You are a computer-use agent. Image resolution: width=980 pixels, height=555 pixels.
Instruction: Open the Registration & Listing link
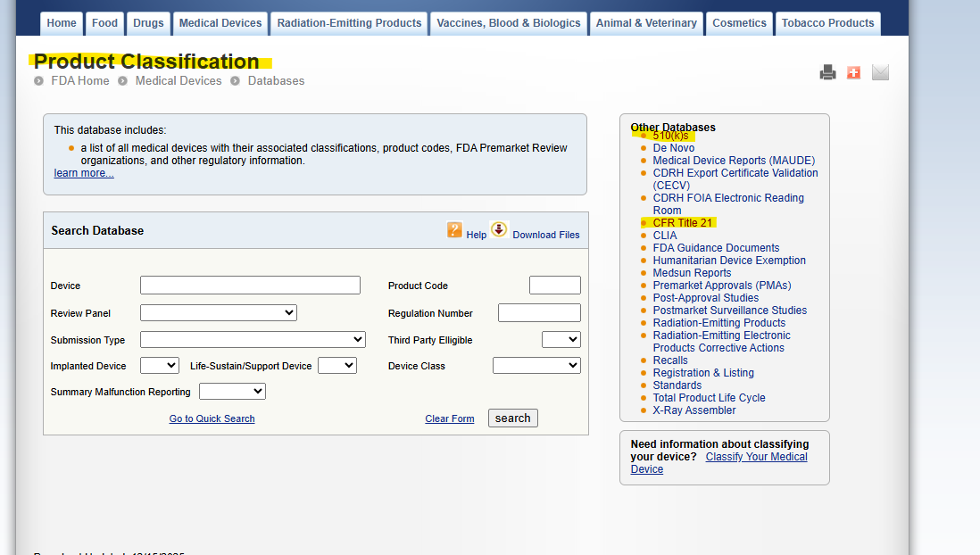tap(703, 373)
